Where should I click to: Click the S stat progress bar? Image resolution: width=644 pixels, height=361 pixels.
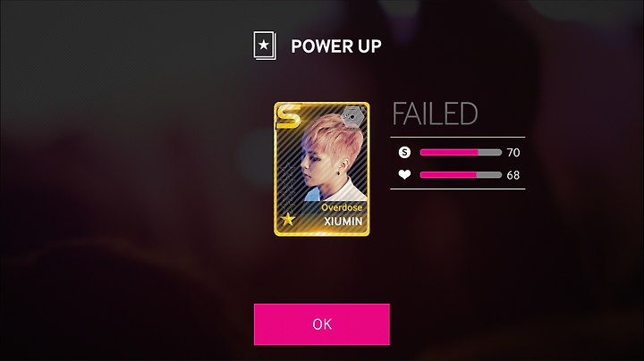pos(461,152)
